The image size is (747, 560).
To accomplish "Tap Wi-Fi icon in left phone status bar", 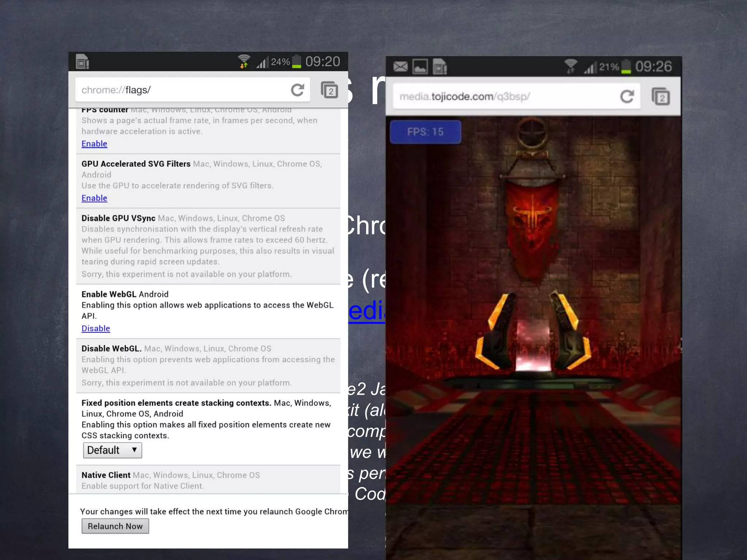I will (x=244, y=61).
